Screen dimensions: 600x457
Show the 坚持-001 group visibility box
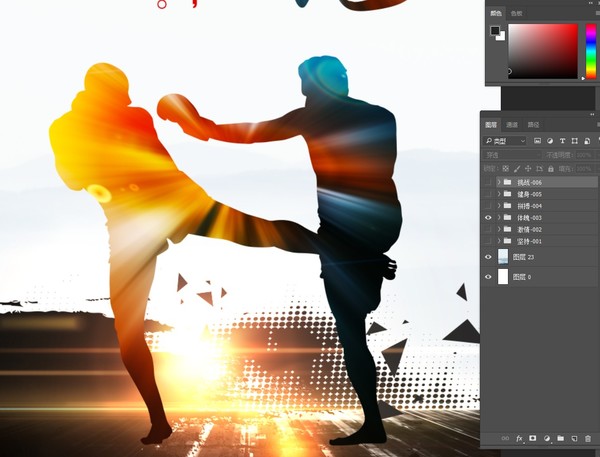tap(488, 241)
